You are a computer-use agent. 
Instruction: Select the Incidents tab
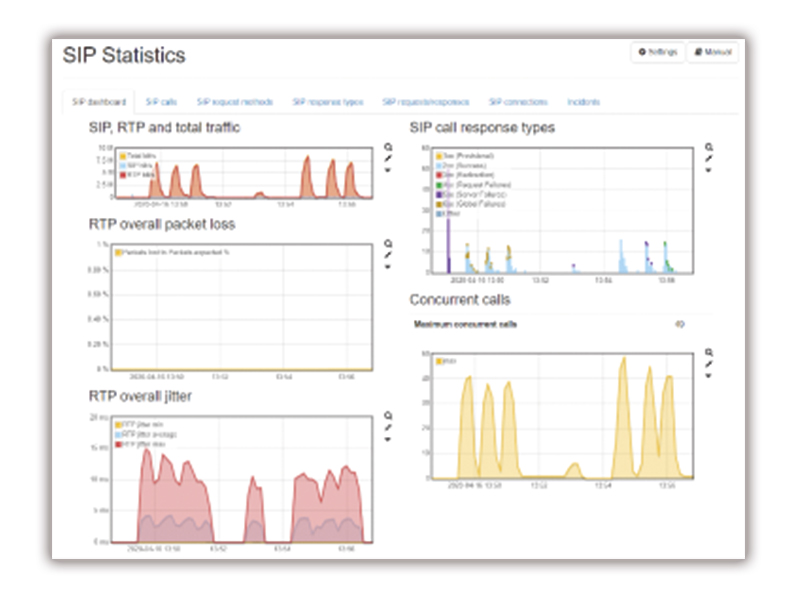click(x=583, y=102)
